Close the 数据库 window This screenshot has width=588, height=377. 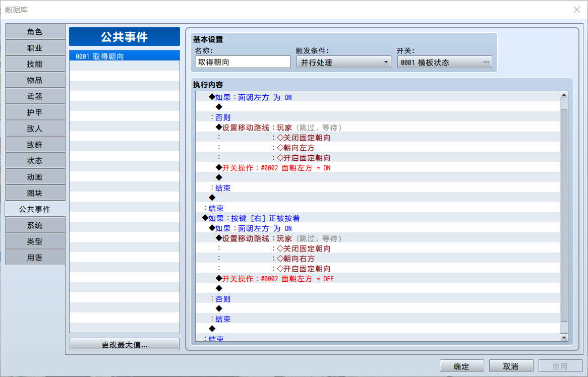tap(577, 10)
